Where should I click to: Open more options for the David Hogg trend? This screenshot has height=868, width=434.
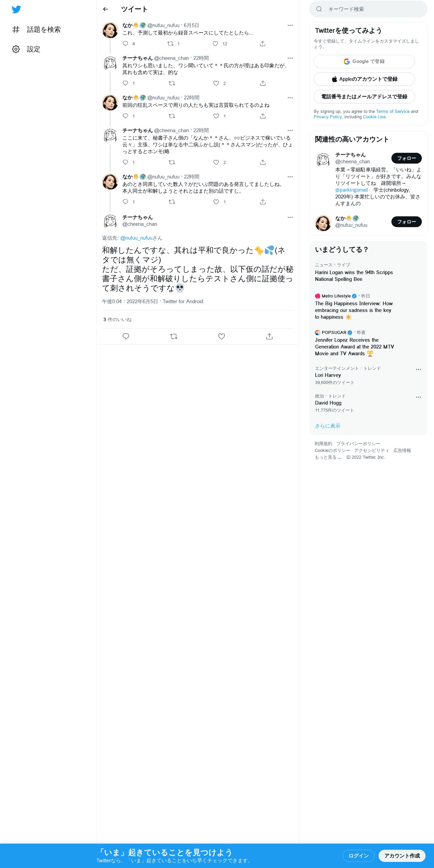point(418,397)
